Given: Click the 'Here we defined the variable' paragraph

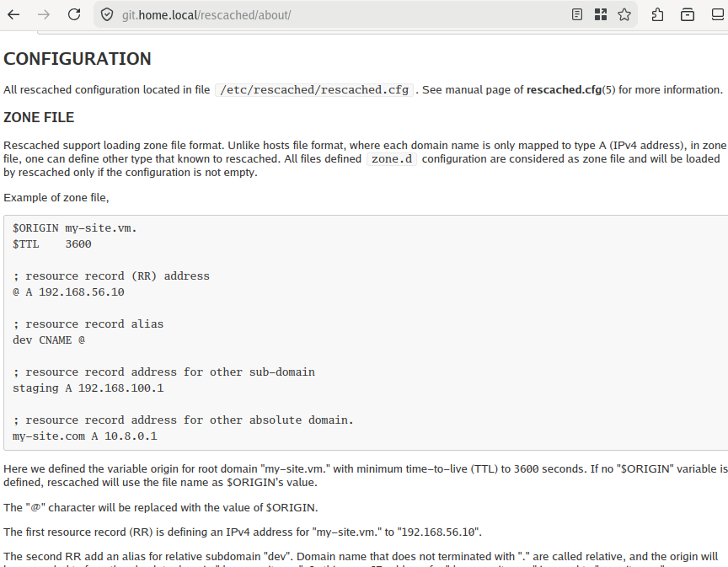Looking at the screenshot, I should (x=366, y=475).
